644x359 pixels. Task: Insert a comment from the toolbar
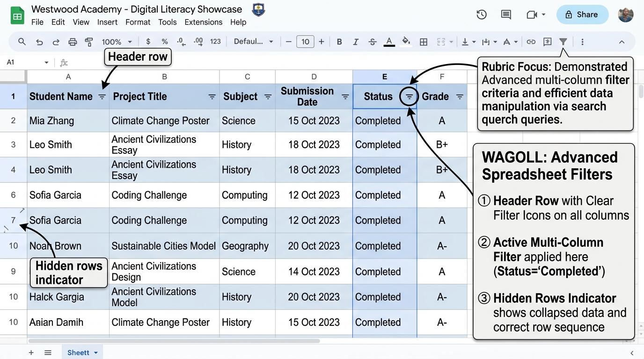pos(547,42)
